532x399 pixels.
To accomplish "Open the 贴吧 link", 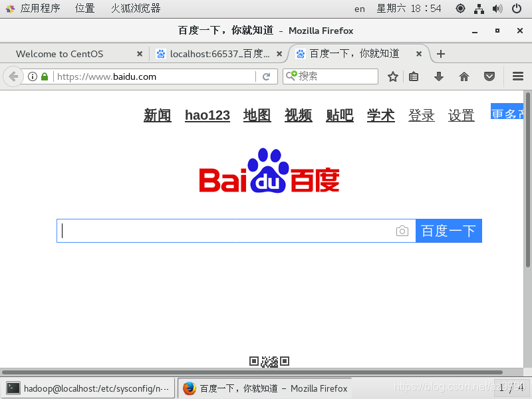I will pyautogui.click(x=340, y=115).
